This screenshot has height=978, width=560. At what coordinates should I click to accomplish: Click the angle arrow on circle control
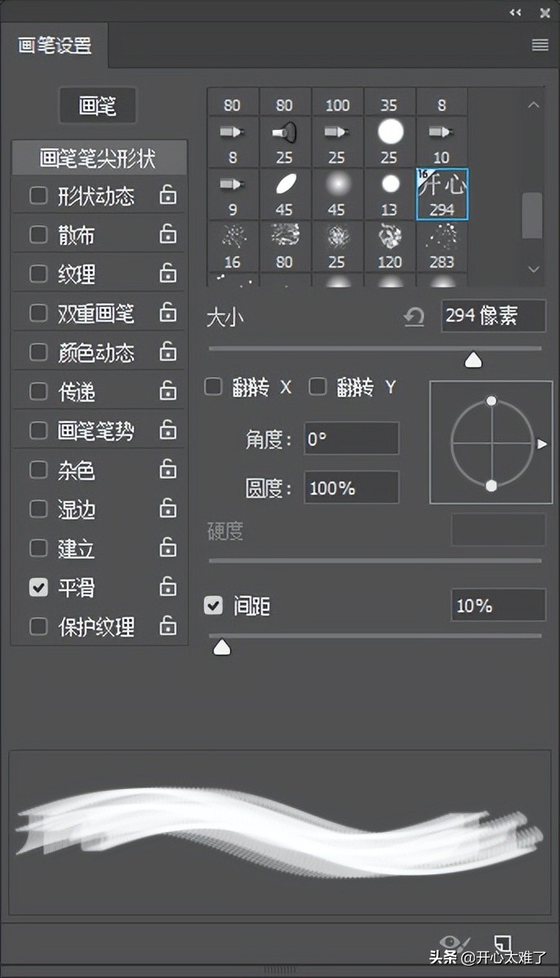click(x=542, y=443)
